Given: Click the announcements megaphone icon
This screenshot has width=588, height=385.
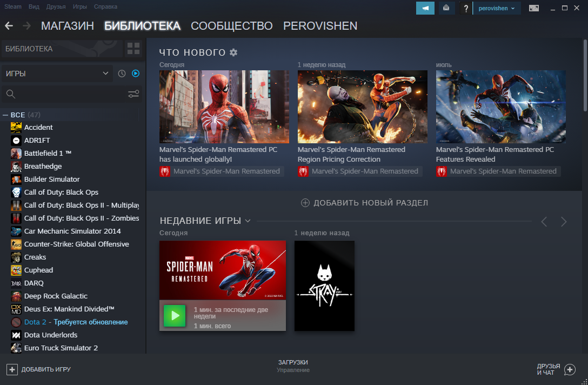Looking at the screenshot, I should click(x=425, y=8).
